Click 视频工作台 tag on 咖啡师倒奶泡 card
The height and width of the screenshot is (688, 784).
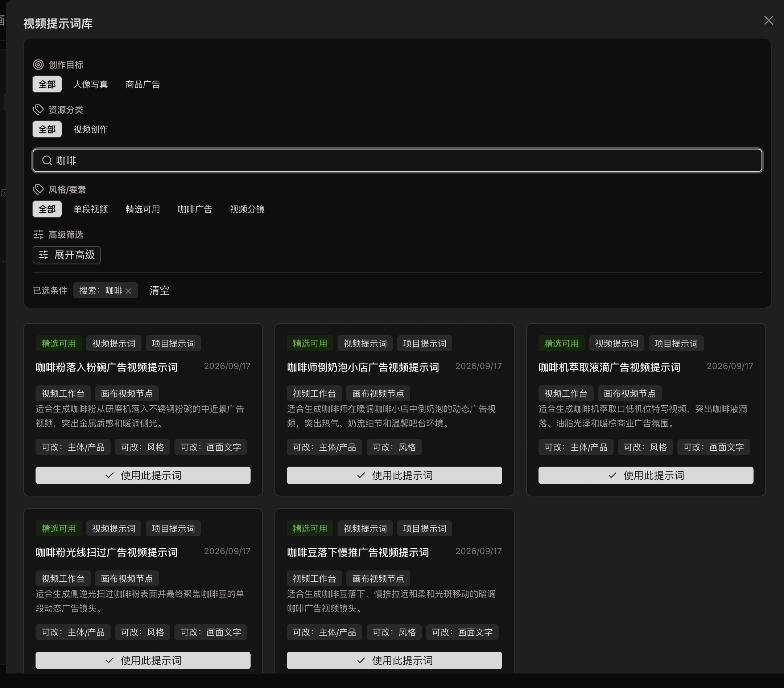(x=314, y=393)
